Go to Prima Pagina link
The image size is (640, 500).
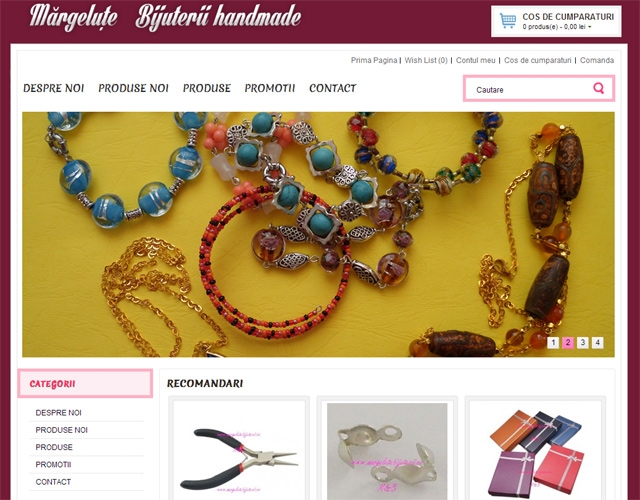point(374,60)
